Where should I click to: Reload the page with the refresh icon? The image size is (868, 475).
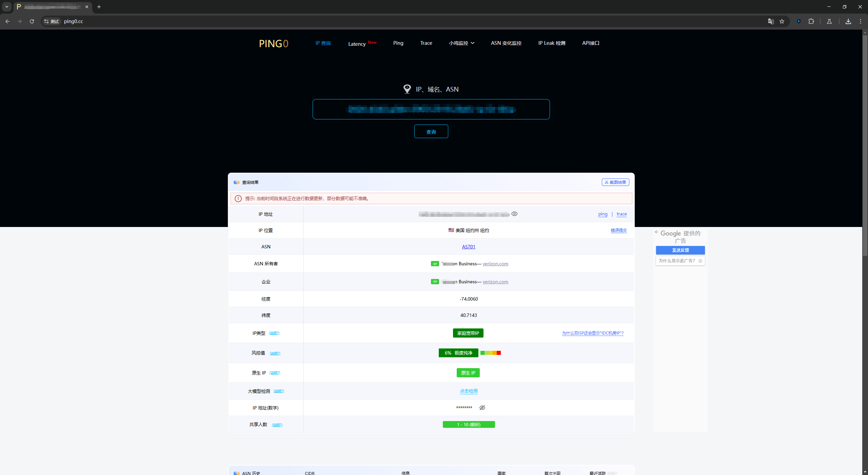tap(32, 21)
